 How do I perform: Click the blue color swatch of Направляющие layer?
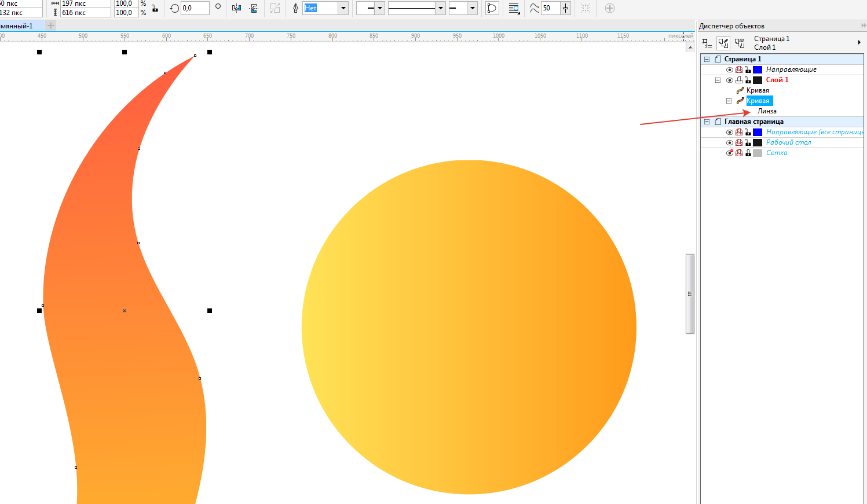coord(758,69)
